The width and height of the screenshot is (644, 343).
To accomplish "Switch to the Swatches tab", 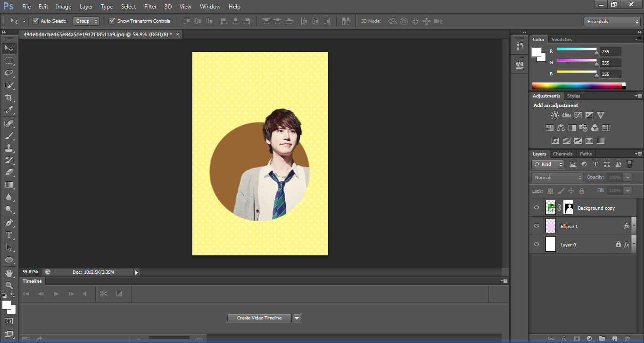I will [561, 40].
